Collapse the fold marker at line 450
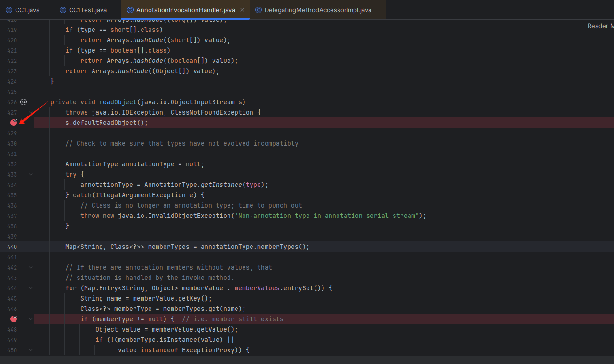Viewport: 614px width, 364px height. tap(31, 350)
